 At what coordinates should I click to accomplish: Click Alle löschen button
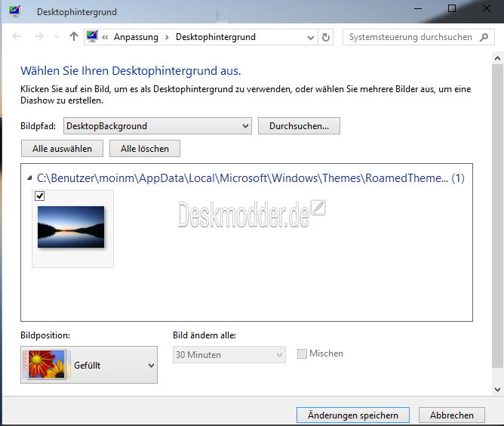pos(145,149)
